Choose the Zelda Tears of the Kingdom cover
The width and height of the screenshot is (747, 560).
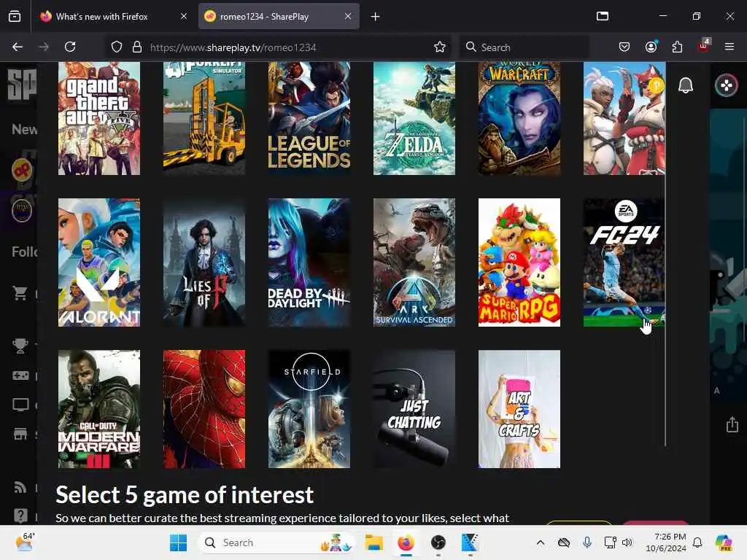pos(414,119)
